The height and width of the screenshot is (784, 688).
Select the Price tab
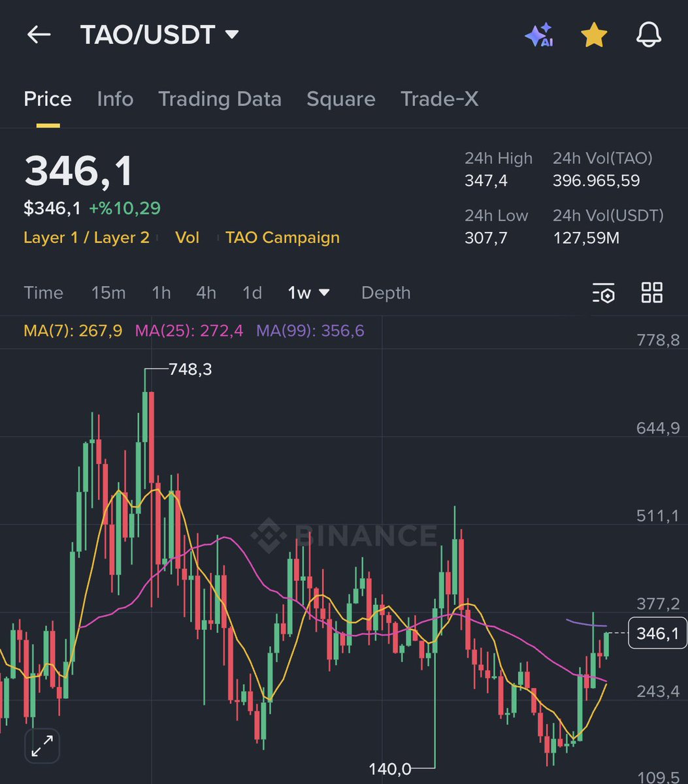click(48, 99)
